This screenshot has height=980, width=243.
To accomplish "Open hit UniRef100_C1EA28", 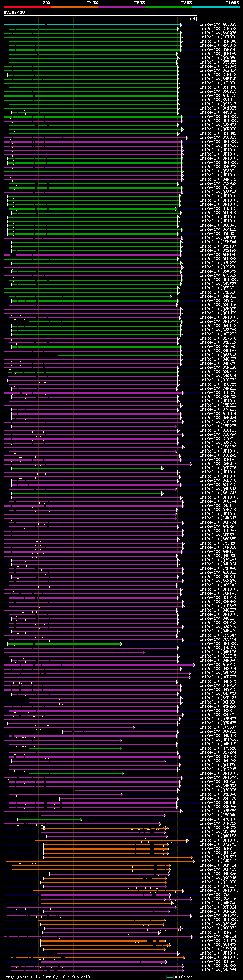I will 218,29.
